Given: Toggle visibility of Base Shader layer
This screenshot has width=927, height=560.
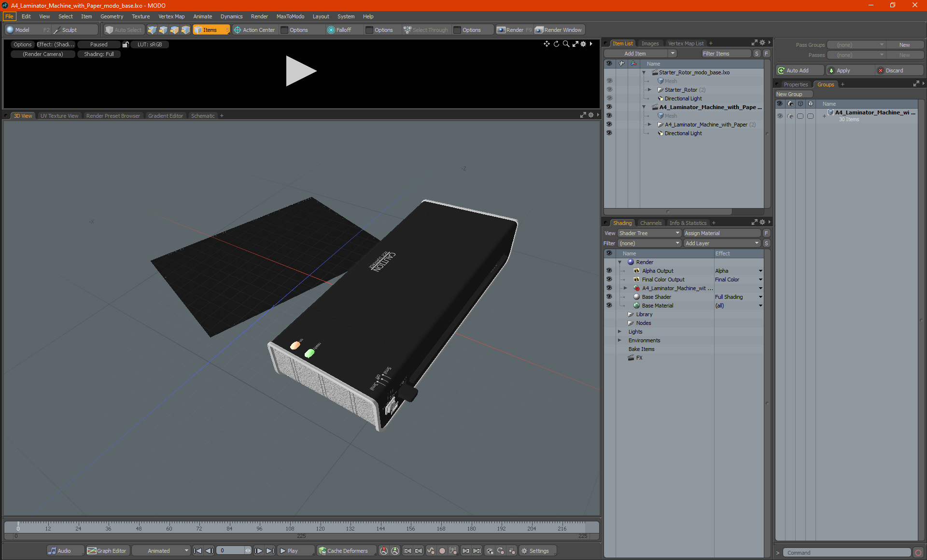Looking at the screenshot, I should 609,297.
